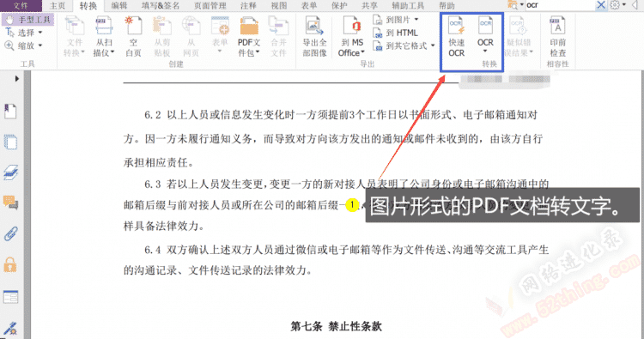644x339 pixels.
Task: Click the previous result triangle beside the gear
Action: click(635, 5)
